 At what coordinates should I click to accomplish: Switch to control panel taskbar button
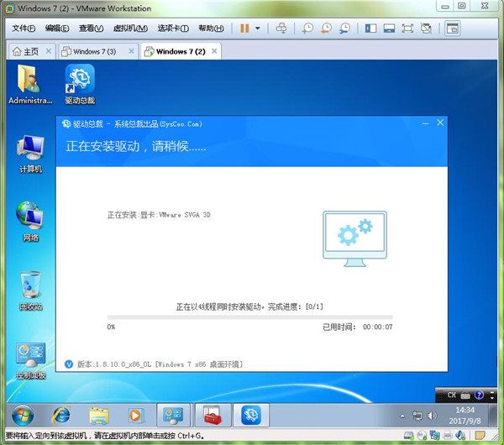pyautogui.click(x=173, y=415)
